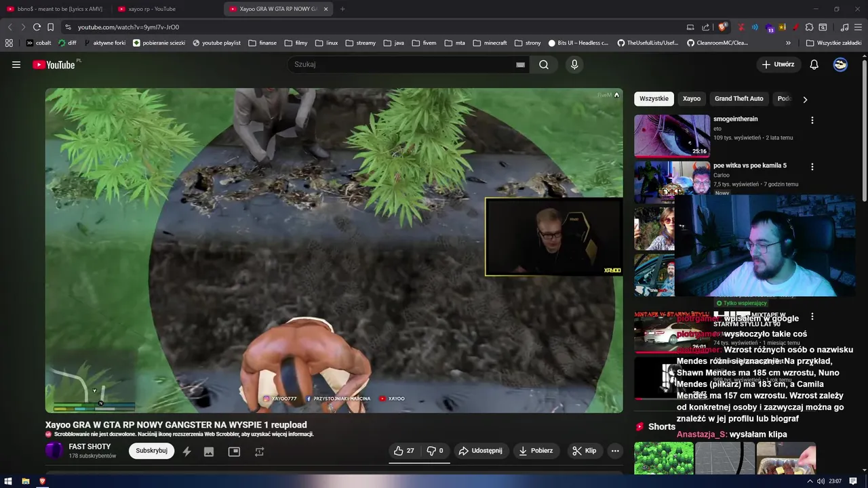
Task: Click the Udostępnij share button
Action: [481, 451]
